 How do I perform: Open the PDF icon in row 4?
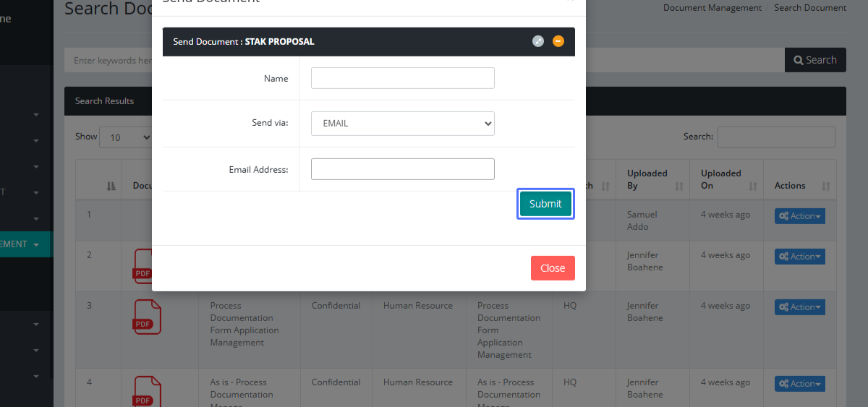click(x=147, y=390)
